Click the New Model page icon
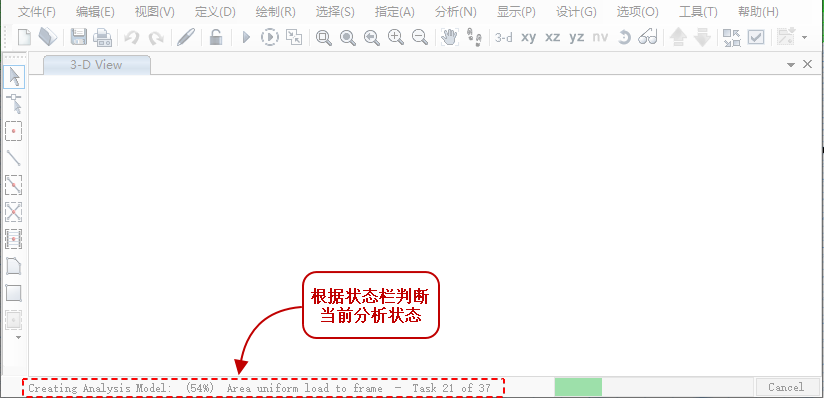This screenshot has height=398, width=824. click(24, 37)
